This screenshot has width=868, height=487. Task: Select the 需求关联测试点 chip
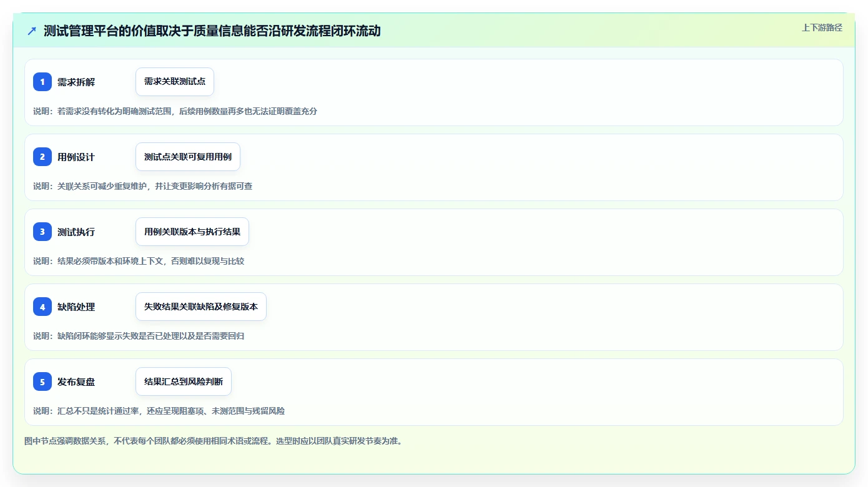tap(175, 82)
